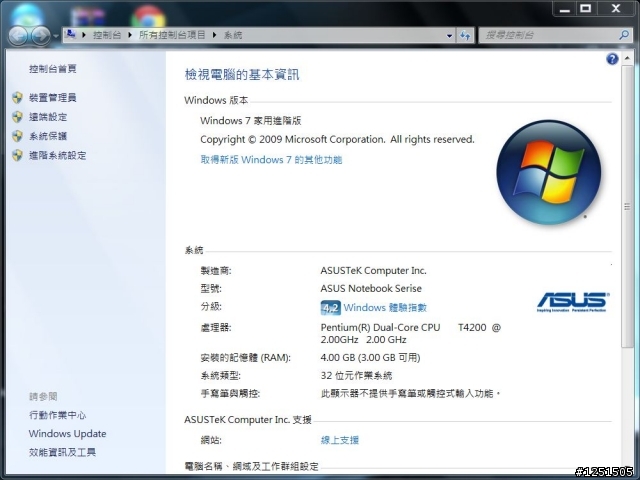Open 進階系統設定 in sidebar
This screenshot has width=640, height=480.
tap(58, 155)
